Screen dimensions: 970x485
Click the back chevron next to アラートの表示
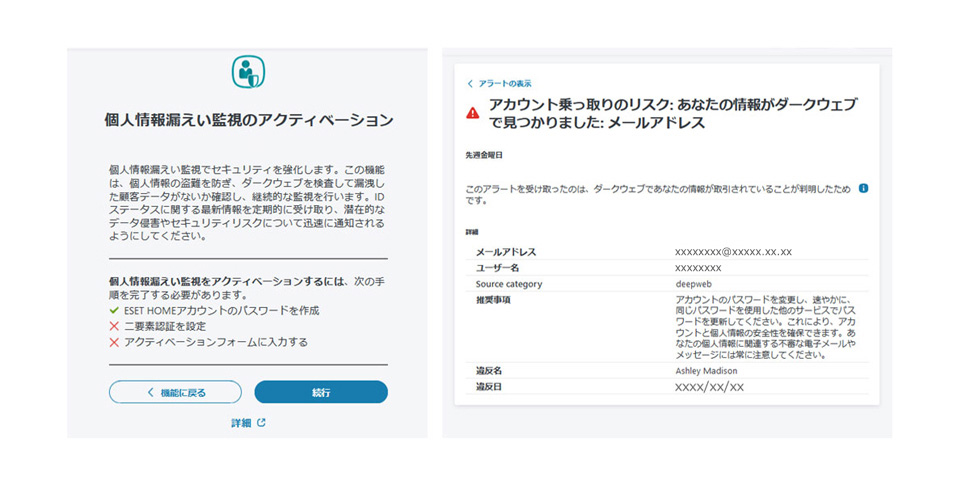tap(470, 84)
